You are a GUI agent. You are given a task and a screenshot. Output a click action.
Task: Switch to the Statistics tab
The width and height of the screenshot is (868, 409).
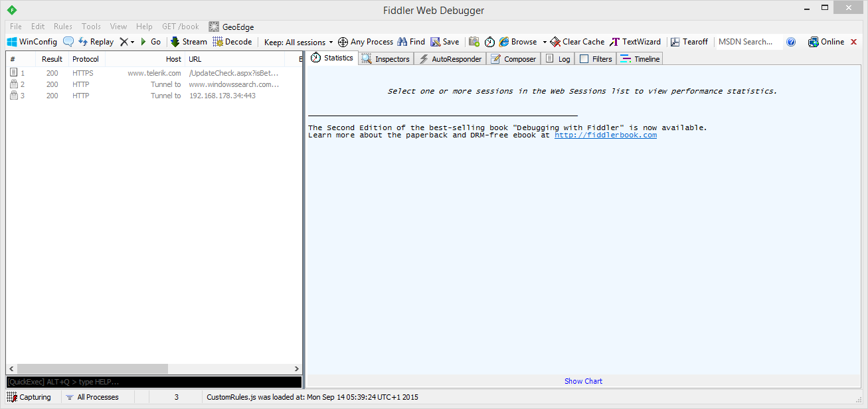(332, 58)
